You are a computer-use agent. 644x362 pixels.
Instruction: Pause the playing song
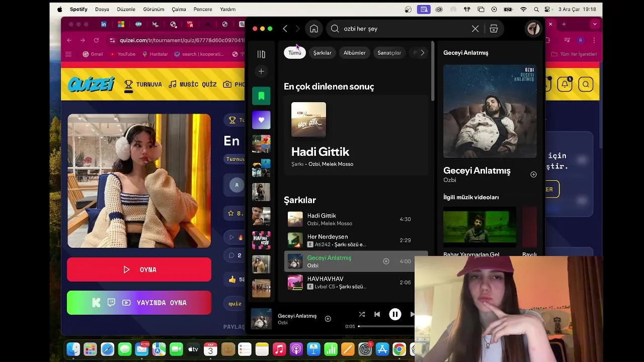395,314
